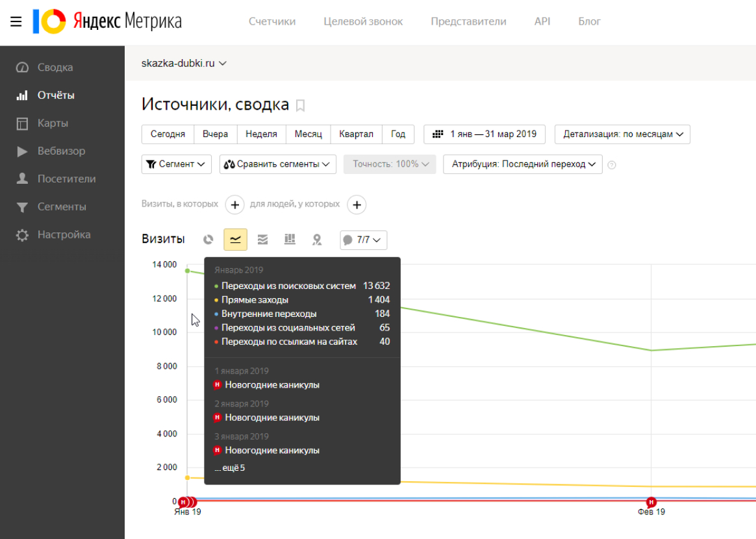
Task: Open Вебвизор in the sidebar
Action: tap(62, 151)
